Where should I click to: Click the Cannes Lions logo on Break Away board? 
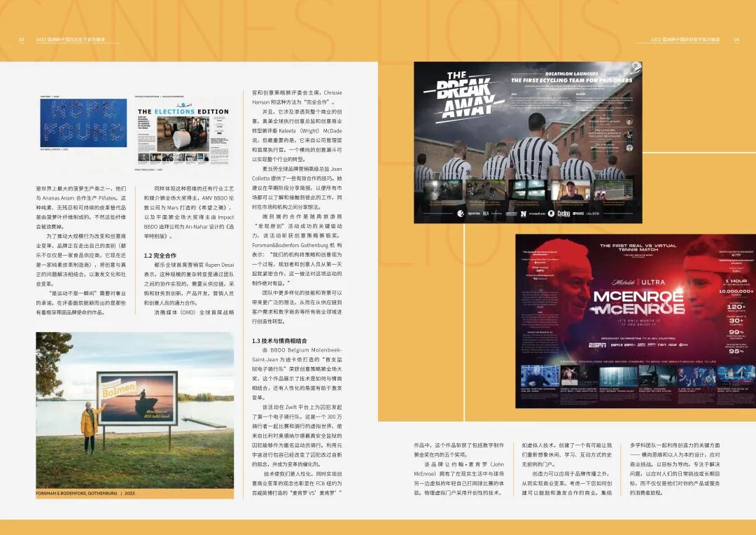click(x=636, y=66)
